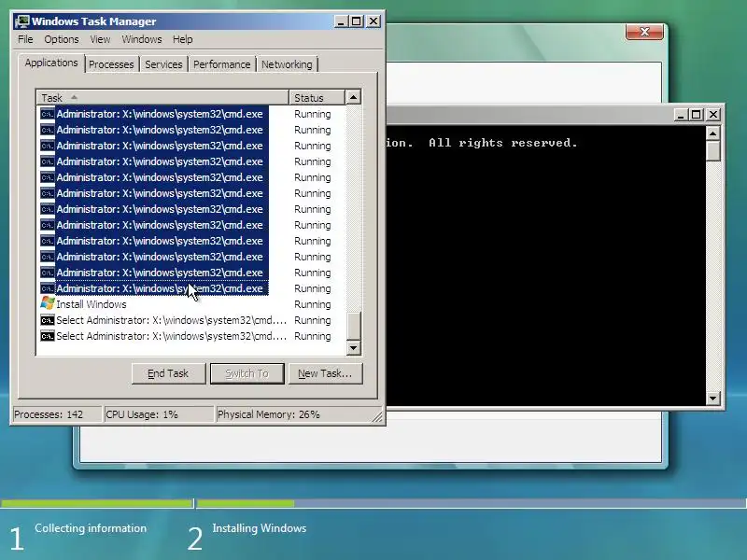Screen dimensions: 747x560
Task: Switch to the Services tab
Action: [163, 64]
